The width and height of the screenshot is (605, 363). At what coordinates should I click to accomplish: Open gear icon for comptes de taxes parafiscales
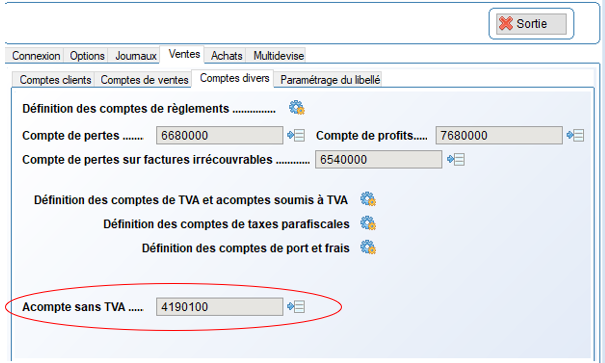pyautogui.click(x=368, y=223)
